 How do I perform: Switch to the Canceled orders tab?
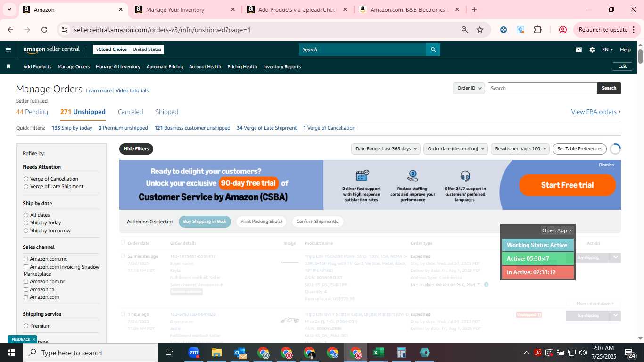[x=130, y=112]
